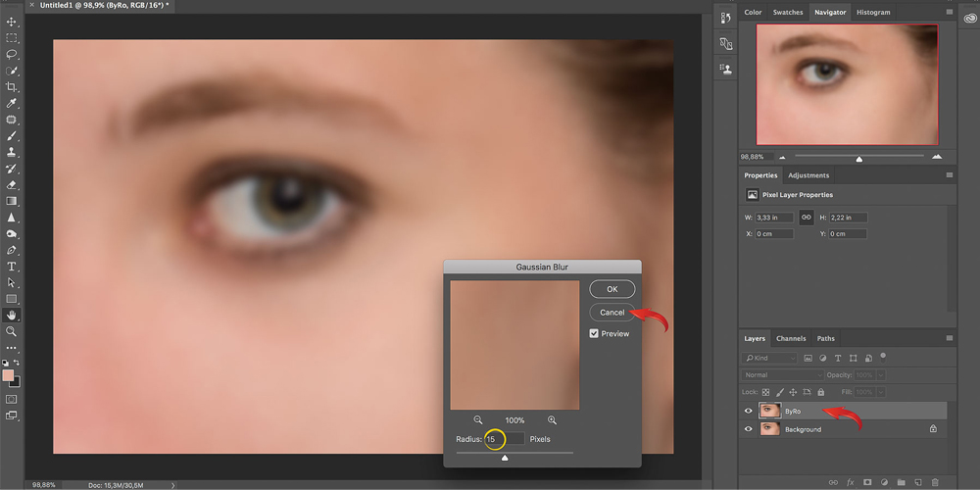Click the trash icon to delete layer
Viewport: 980px width, 490px height.
935,482
